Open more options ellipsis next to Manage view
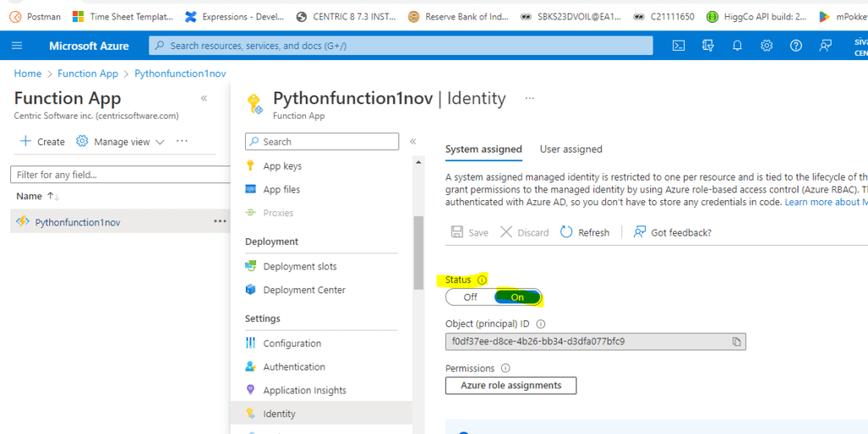This screenshot has height=434, width=868. pyautogui.click(x=181, y=142)
